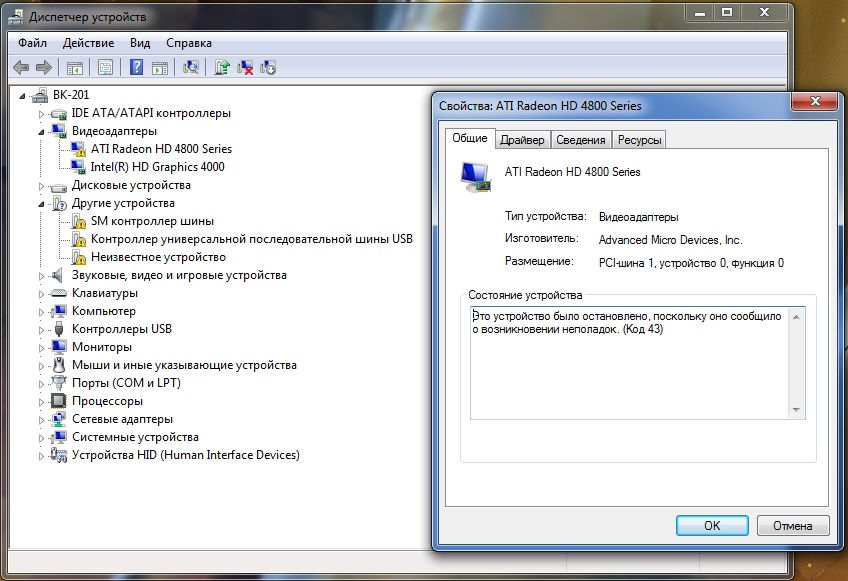Click the Advanced Micro Devices, Inc. manufacturer value
This screenshot has height=581, width=848.
coord(671,240)
